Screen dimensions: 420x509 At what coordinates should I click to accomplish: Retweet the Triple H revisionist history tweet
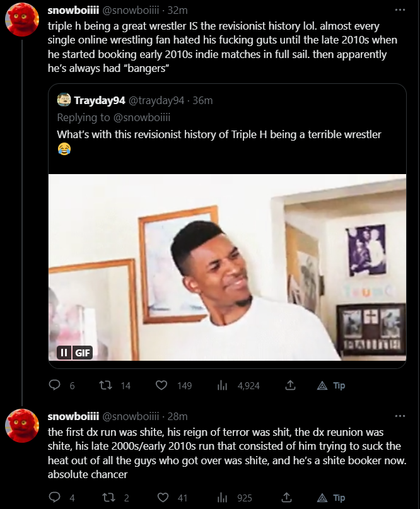(x=107, y=385)
